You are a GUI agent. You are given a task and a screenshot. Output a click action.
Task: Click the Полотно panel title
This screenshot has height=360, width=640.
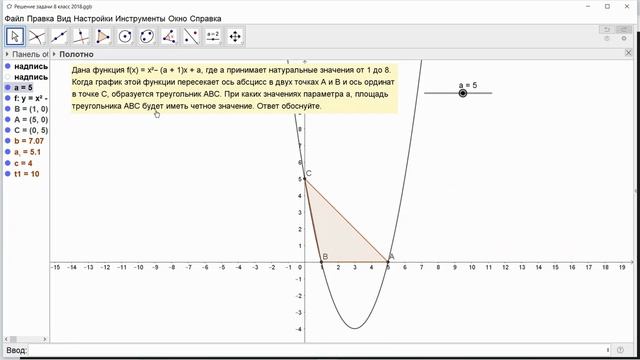76,54
